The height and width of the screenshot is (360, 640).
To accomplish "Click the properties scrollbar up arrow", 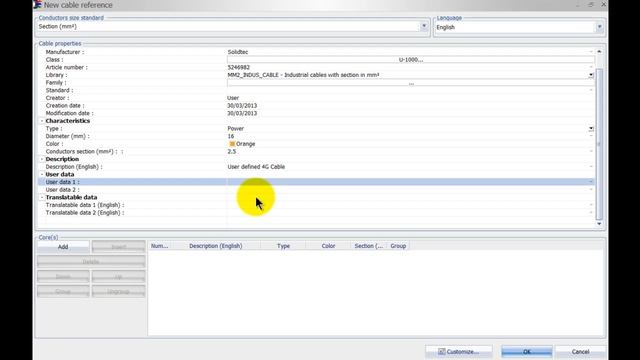I will [x=599, y=52].
